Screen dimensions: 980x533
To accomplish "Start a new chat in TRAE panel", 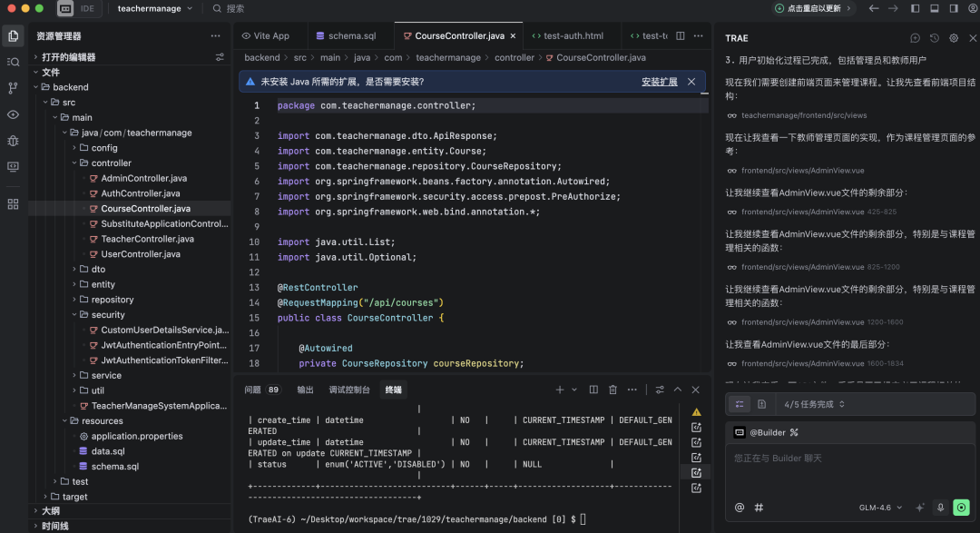I will click(x=915, y=38).
